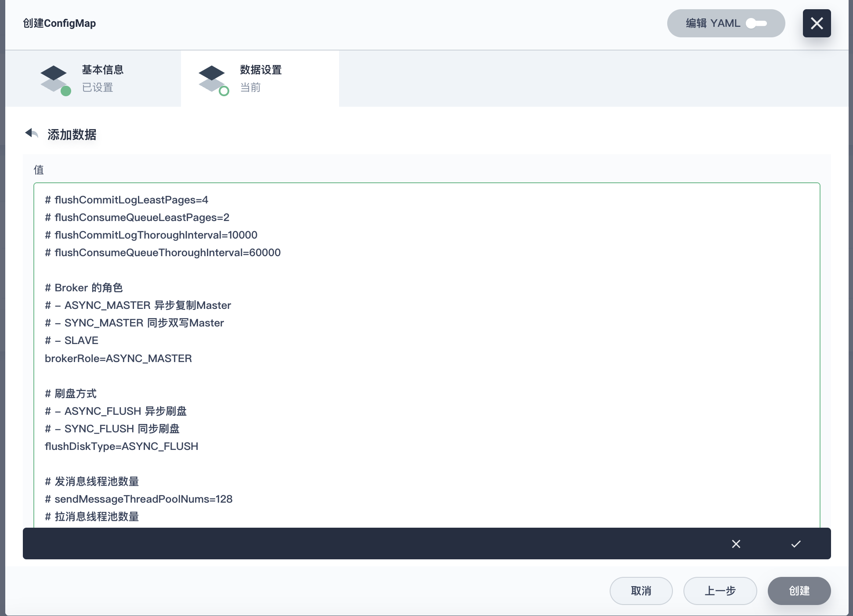Close the 创建ConfigMap dialog
The image size is (853, 616).
817,23
